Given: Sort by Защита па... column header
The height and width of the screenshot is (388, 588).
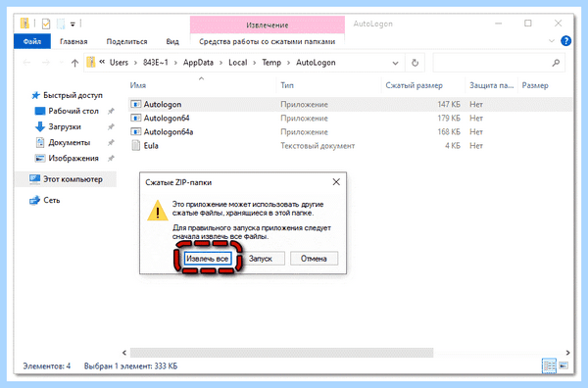Looking at the screenshot, I should point(491,85).
